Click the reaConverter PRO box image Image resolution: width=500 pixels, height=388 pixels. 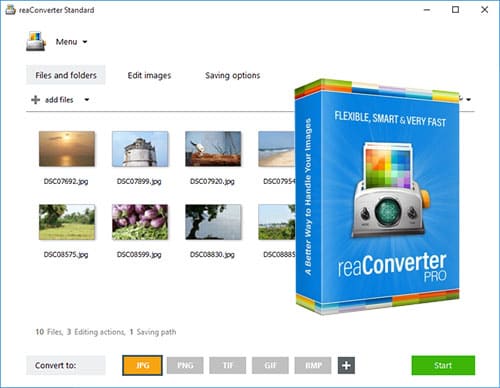(377, 197)
